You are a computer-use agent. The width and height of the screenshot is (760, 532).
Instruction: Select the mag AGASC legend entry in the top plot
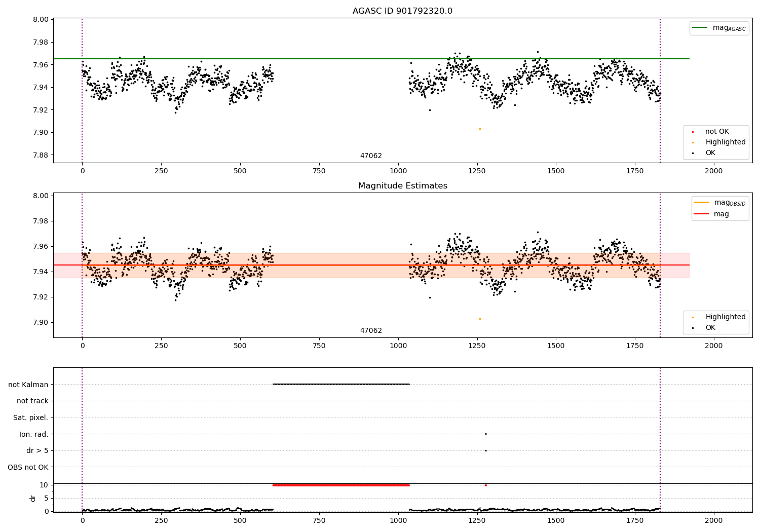point(719,28)
